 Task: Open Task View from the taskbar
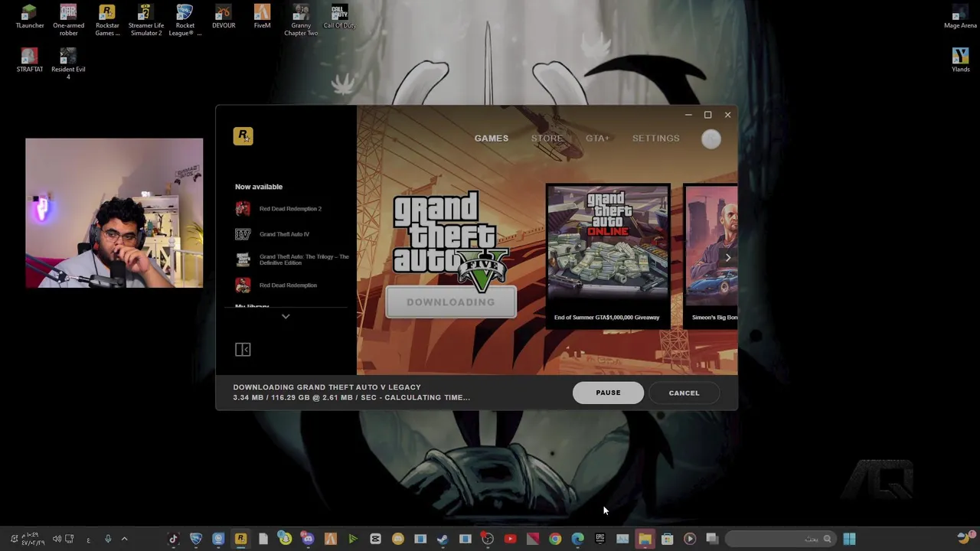(x=712, y=539)
